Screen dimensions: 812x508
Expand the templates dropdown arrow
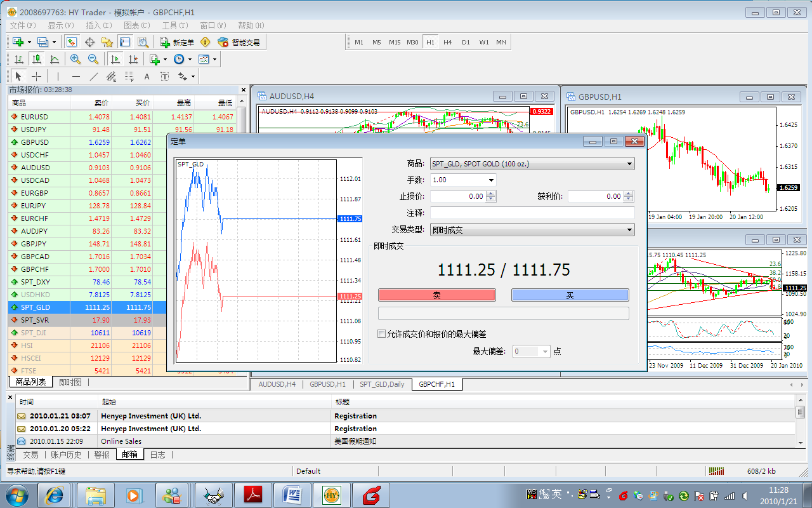click(214, 59)
